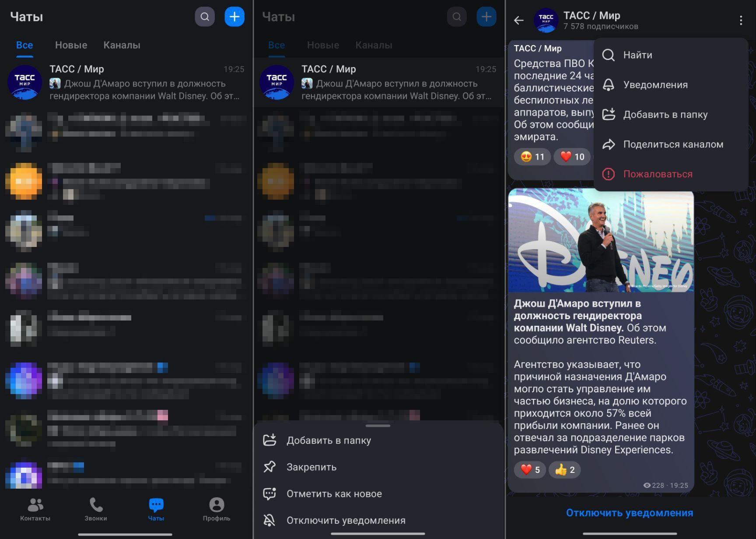Select the Чаты bottom navigation icon
This screenshot has width=756, height=539.
click(x=156, y=505)
